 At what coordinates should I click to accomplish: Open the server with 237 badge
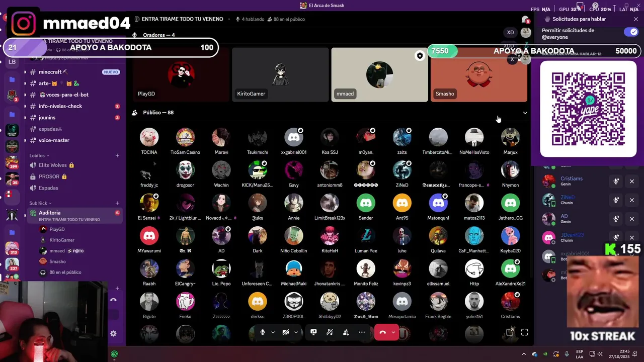tap(12, 264)
